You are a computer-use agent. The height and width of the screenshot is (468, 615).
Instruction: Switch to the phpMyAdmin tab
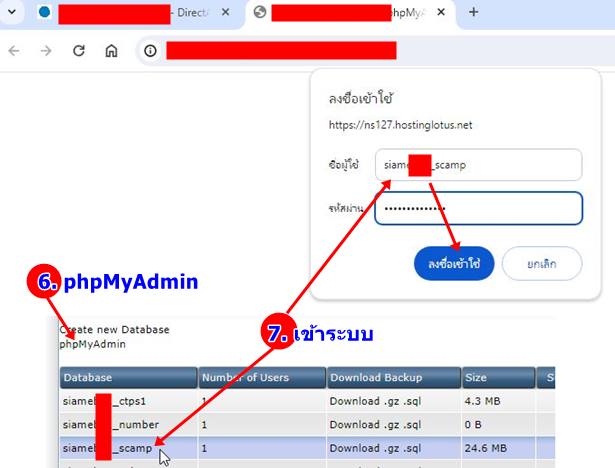[349, 13]
